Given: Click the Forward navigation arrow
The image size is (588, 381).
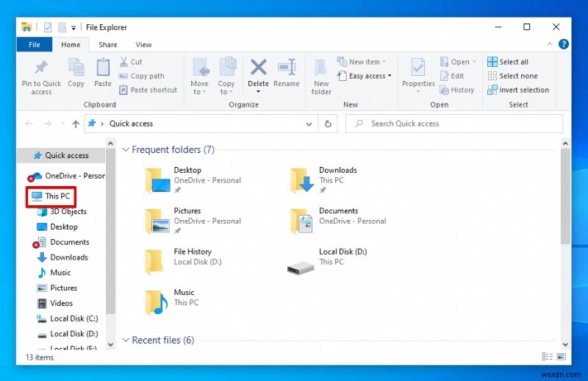Looking at the screenshot, I should [48, 124].
